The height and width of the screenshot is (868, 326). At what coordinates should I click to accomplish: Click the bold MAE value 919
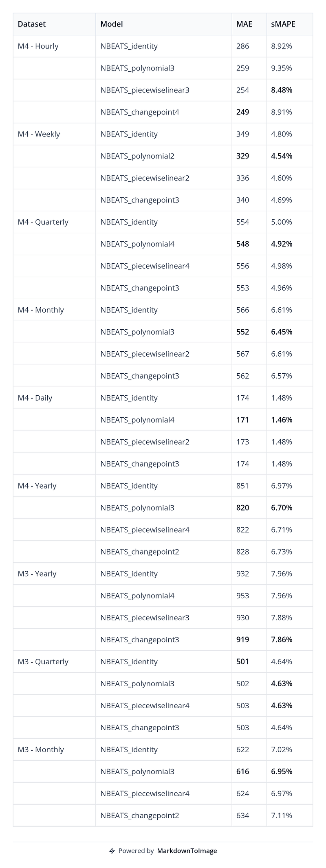(x=243, y=640)
